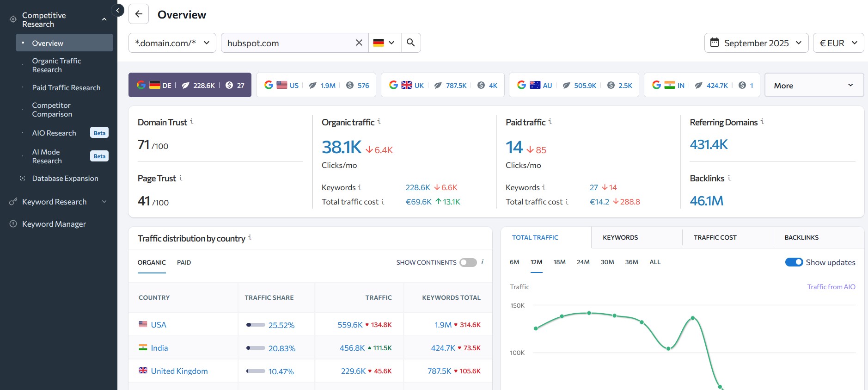Screen dimensions: 868x390
Task: Collapse the sidebar with the chevron button
Action: pos(118,10)
